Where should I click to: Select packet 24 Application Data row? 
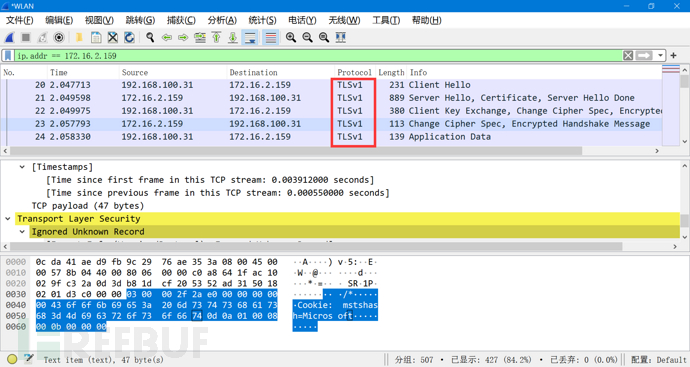(x=331, y=137)
